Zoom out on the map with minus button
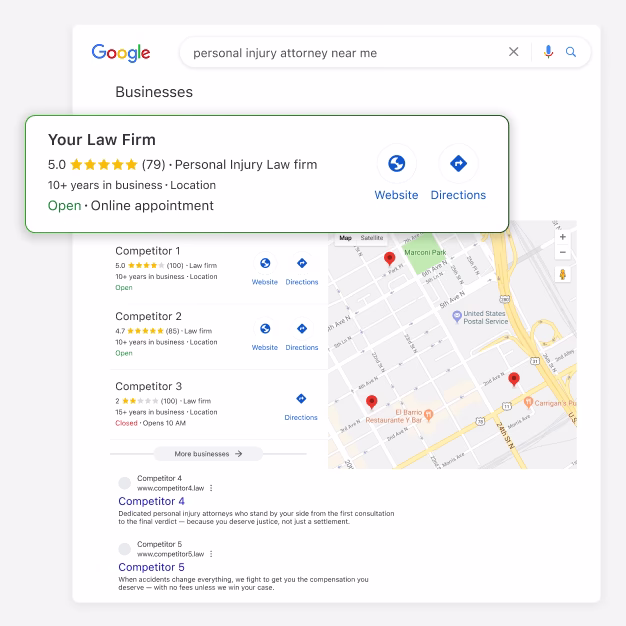The image size is (626, 626). coord(563,252)
